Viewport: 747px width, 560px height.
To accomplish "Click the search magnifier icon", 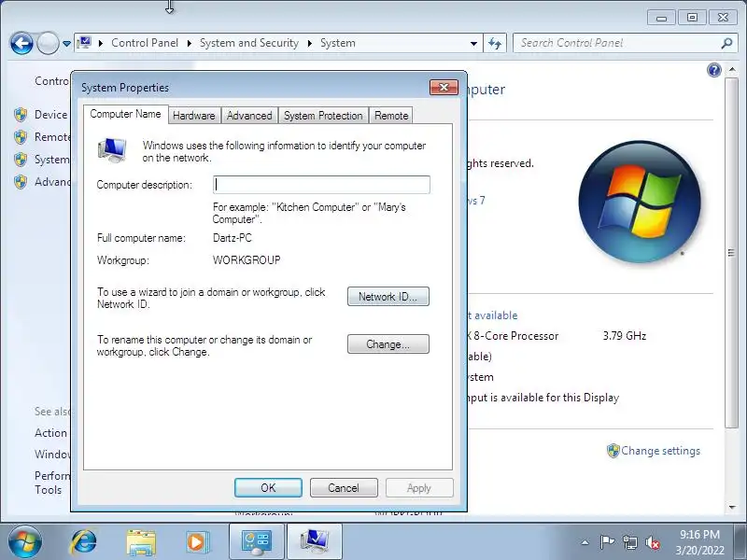I will pyautogui.click(x=726, y=43).
